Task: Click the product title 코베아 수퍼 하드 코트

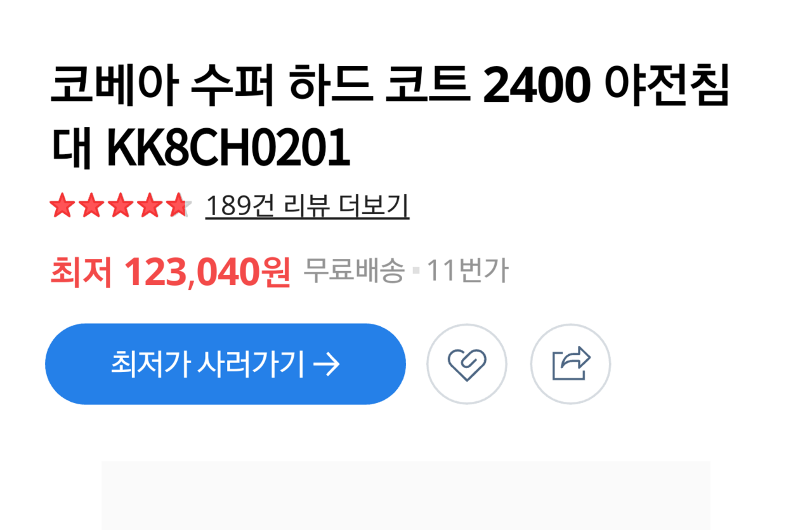Action: 261,86
